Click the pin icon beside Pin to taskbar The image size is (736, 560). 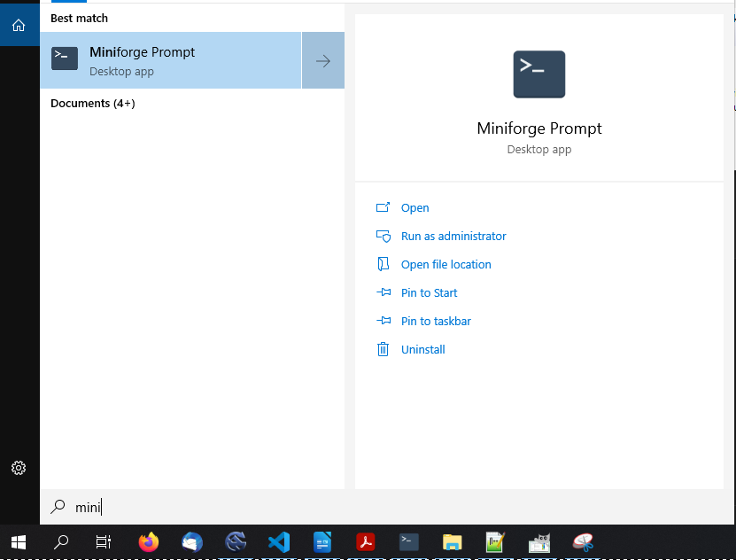383,321
